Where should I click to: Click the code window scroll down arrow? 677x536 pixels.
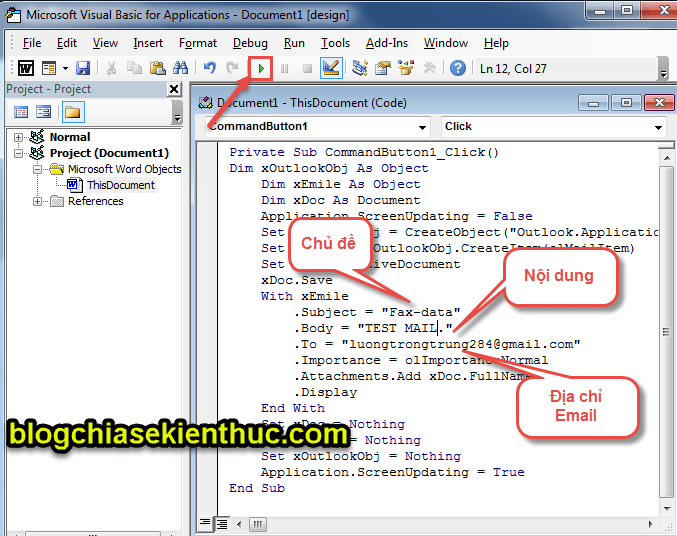click(x=667, y=508)
